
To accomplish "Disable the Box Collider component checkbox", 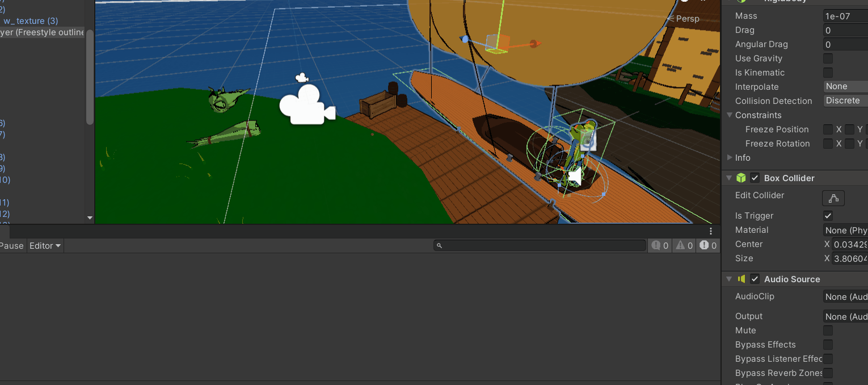I will [755, 178].
